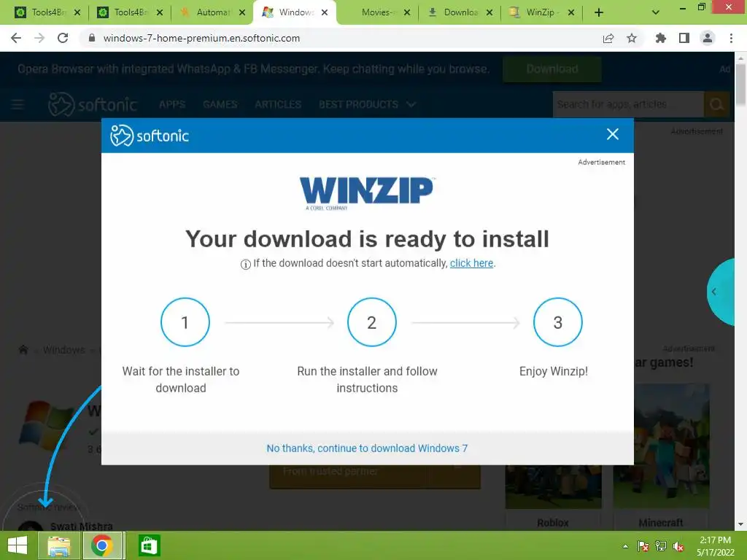This screenshot has height=560, width=747.
Task: Open the taskbar clock and date
Action: point(715,546)
